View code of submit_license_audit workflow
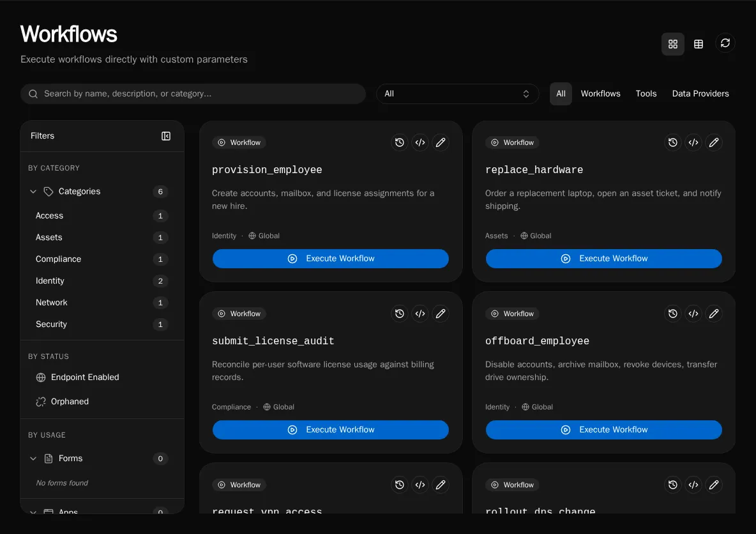Image resolution: width=756 pixels, height=534 pixels. [420, 314]
